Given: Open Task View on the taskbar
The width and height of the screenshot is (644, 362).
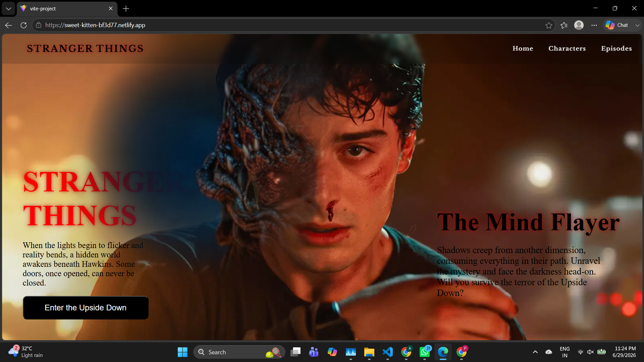Looking at the screenshot, I should 295,352.
